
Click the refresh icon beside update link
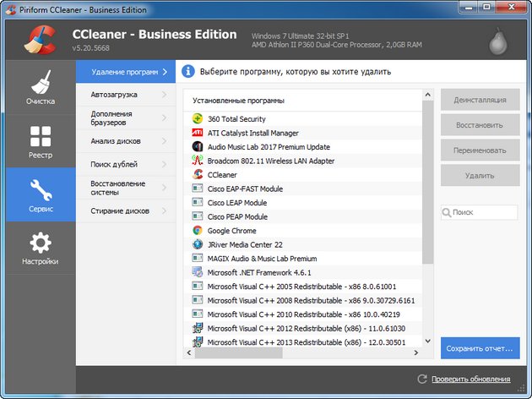(x=423, y=380)
